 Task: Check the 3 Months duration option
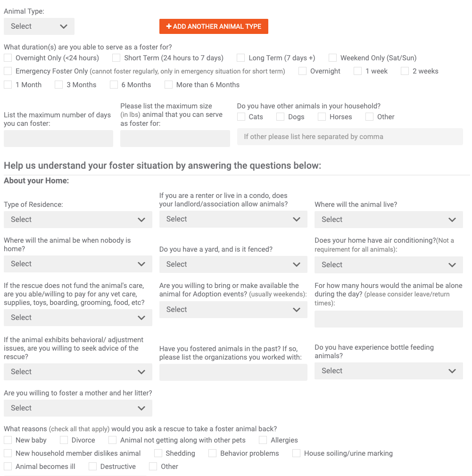pos(58,85)
